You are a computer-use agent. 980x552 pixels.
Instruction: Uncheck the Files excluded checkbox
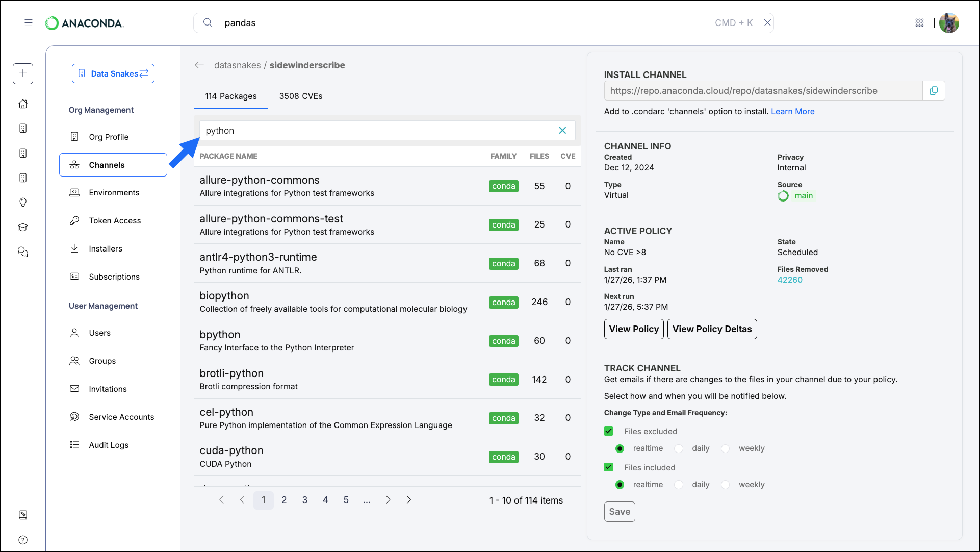click(x=609, y=432)
